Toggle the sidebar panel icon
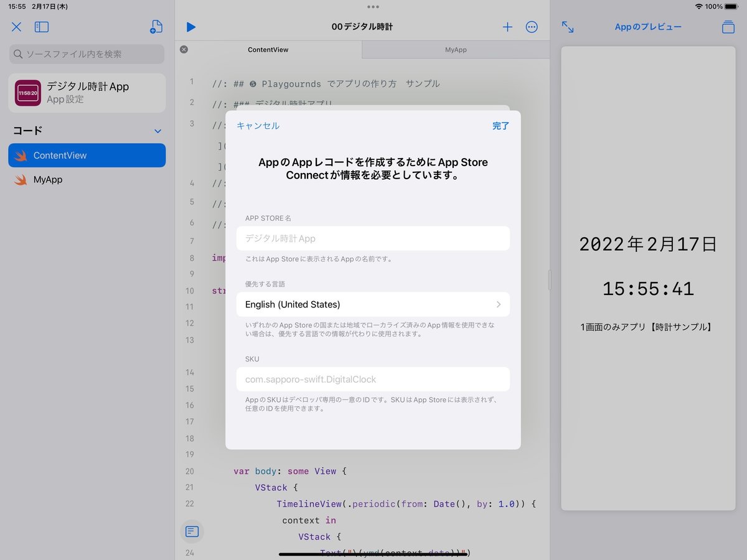This screenshot has height=560, width=747. tap(42, 27)
